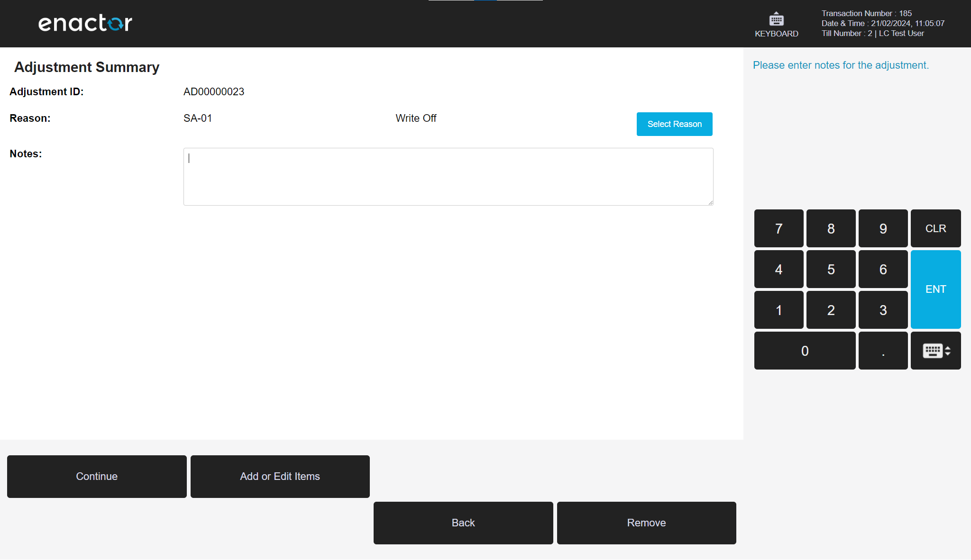The height and width of the screenshot is (560, 971).
Task: Open the on-screen KEYBOARD icon in header
Action: click(x=776, y=25)
